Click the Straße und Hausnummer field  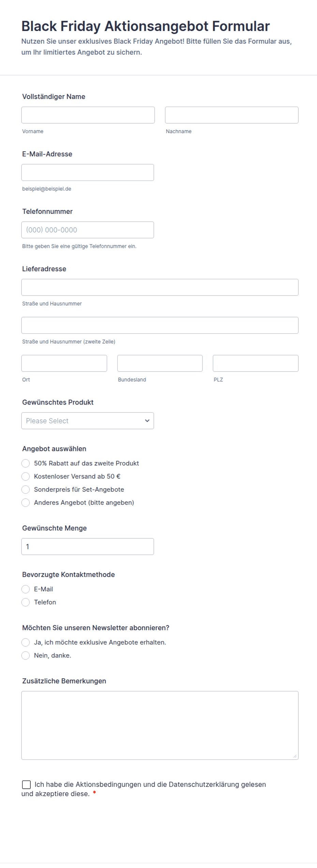(160, 287)
